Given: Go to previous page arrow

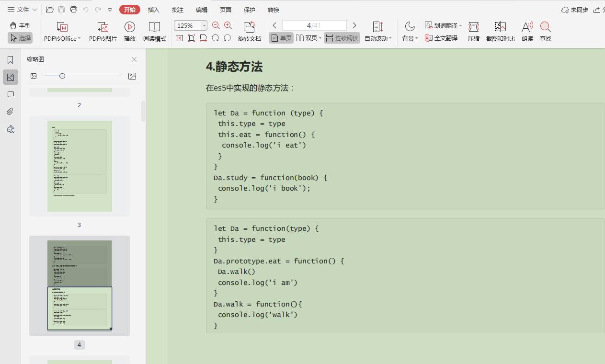Looking at the screenshot, I should pos(274,25).
